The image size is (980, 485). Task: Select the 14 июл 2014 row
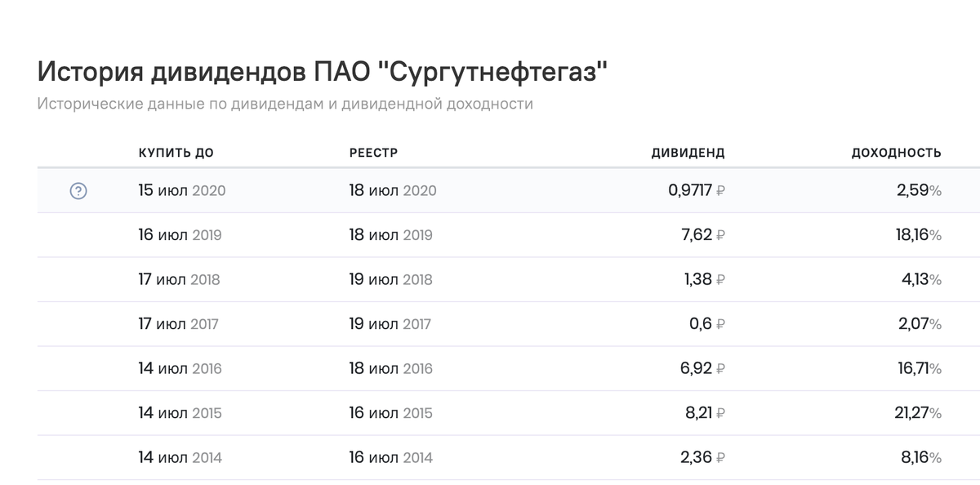pyautogui.click(x=490, y=456)
